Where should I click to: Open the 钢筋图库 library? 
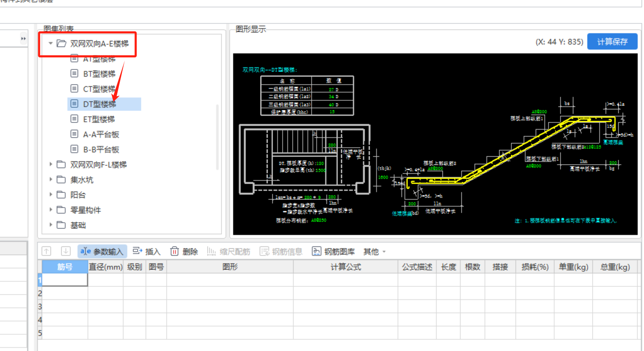pos(334,251)
